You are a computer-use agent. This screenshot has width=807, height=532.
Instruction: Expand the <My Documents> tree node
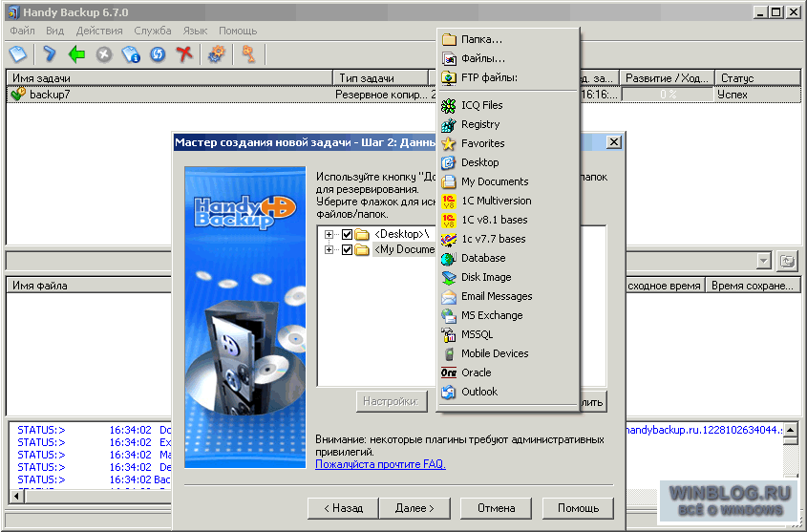point(329,249)
